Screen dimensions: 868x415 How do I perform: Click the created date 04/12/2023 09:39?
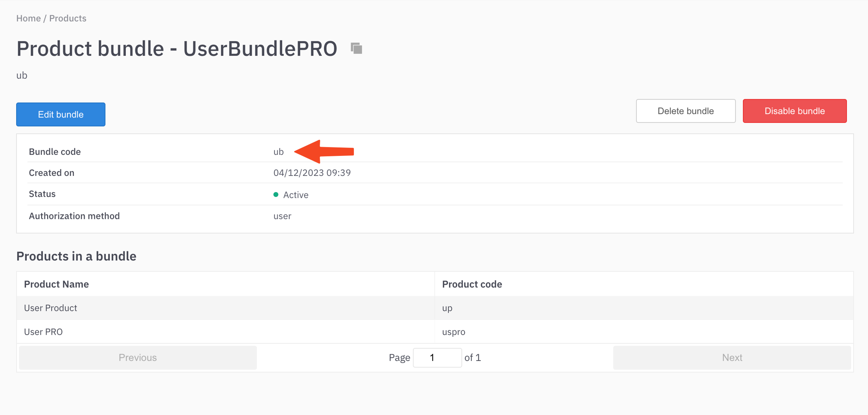[312, 173]
